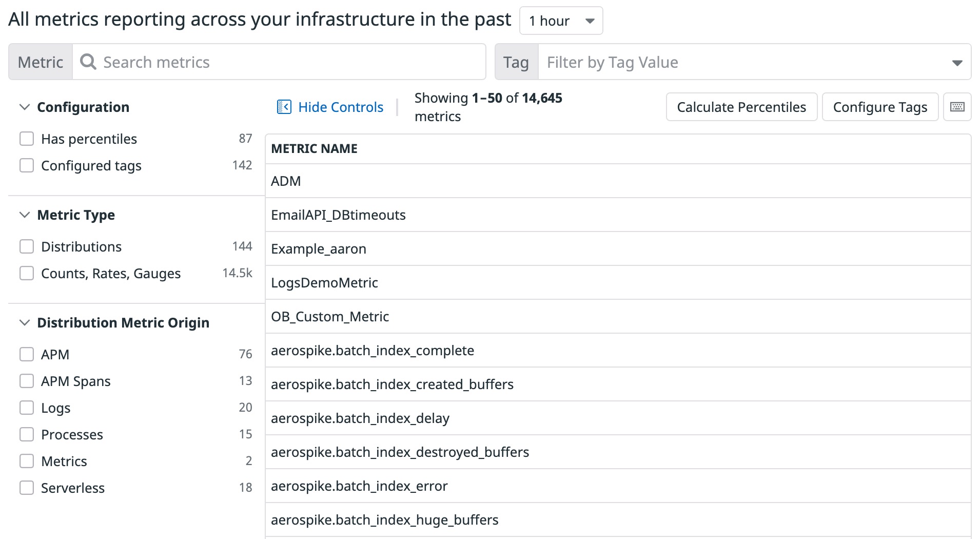Collapse the Metric Type section
Screen dimensions: 980x539
click(24, 215)
